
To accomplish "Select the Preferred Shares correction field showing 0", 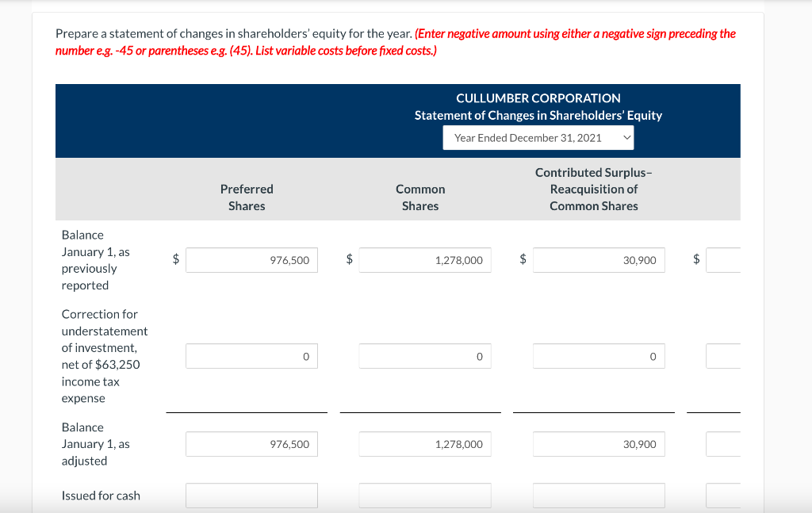I will [251, 356].
